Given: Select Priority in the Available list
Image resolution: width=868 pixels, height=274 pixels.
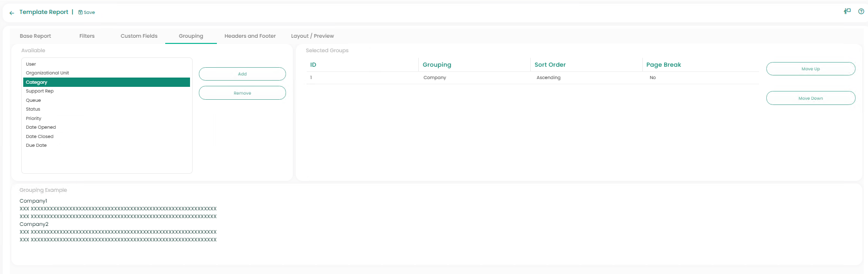Looking at the screenshot, I should 34,118.
